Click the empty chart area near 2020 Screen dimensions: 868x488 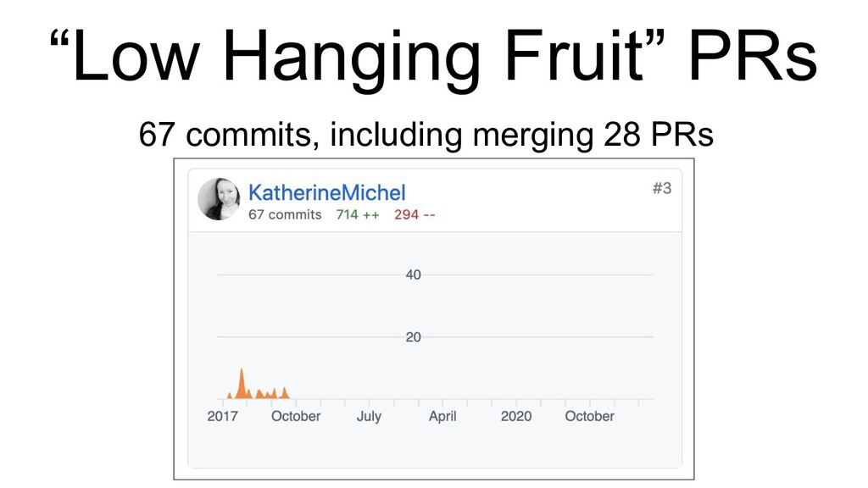coord(516,365)
